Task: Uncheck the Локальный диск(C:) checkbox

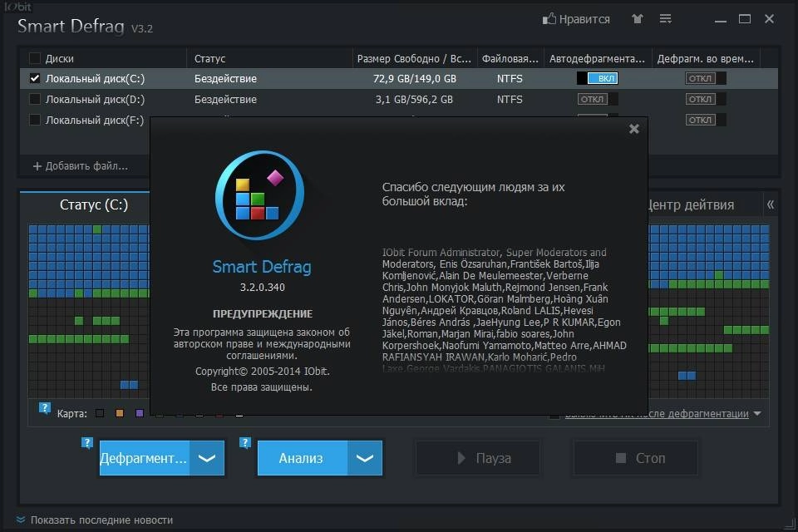Action: [x=35, y=78]
